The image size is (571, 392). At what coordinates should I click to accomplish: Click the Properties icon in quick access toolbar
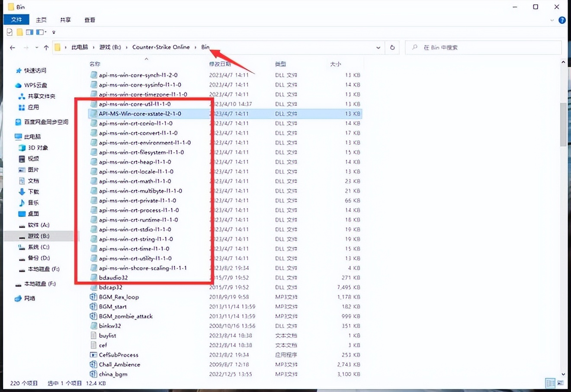point(10,32)
